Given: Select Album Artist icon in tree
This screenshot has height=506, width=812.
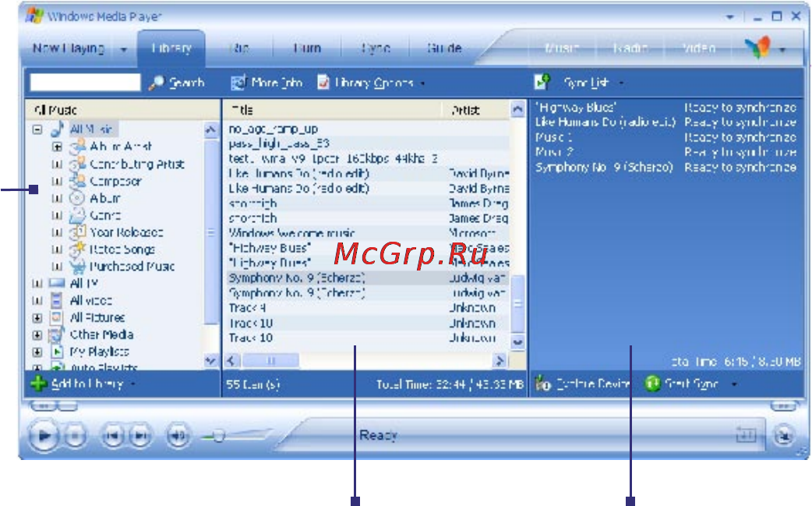Looking at the screenshot, I should [x=77, y=146].
